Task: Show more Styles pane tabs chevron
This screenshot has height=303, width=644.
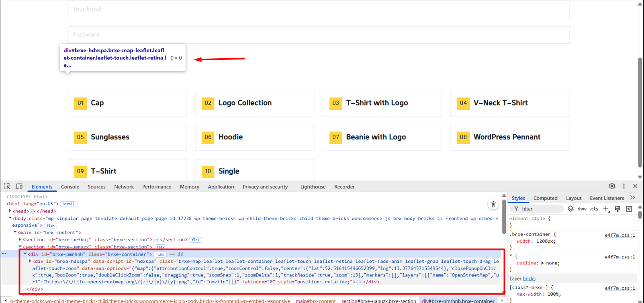Action: pos(632,198)
